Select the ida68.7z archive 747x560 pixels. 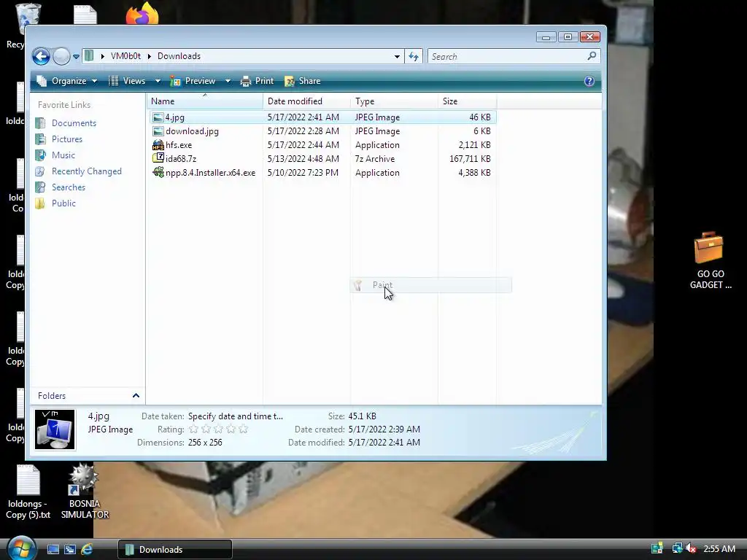[x=322, y=158]
